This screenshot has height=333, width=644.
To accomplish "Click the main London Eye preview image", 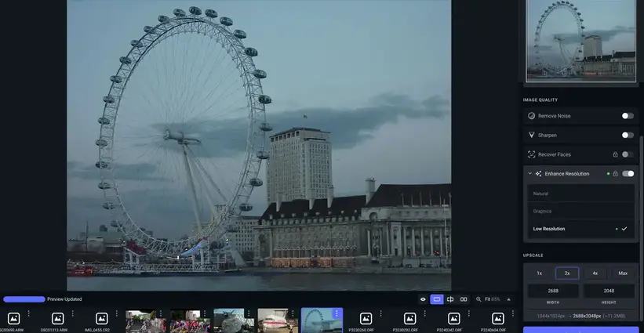I will coord(259,145).
